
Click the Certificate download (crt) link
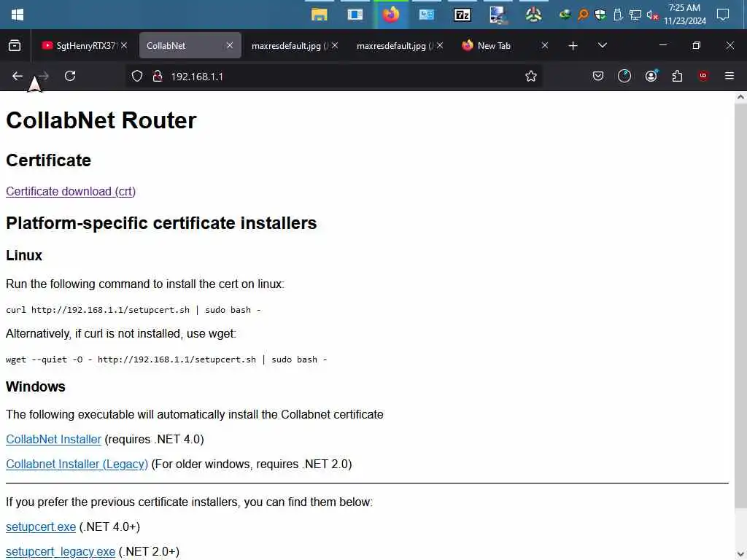click(71, 192)
